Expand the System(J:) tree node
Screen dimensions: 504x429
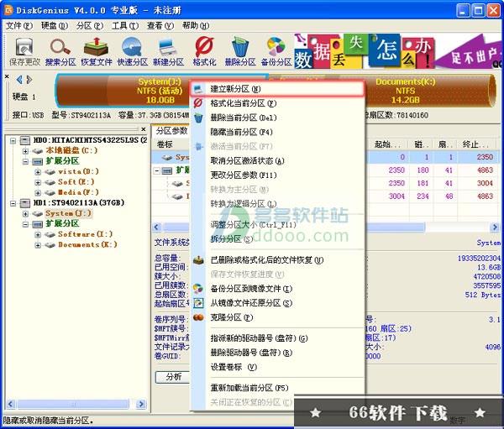pos(25,214)
